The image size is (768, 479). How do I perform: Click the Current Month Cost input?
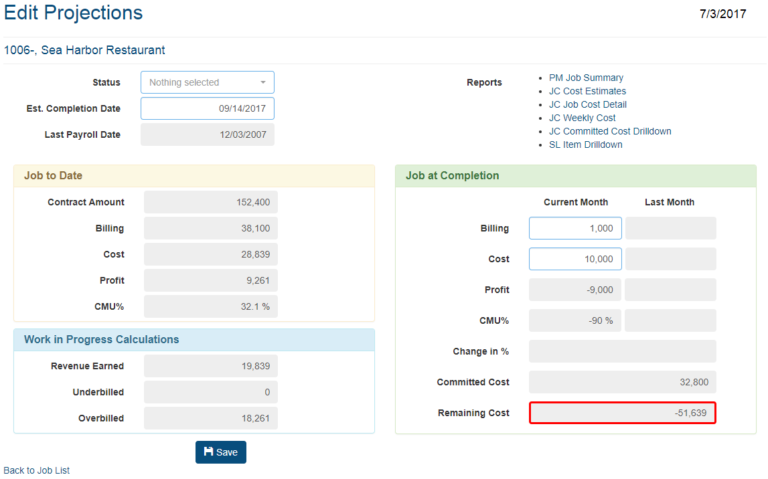pos(575,259)
